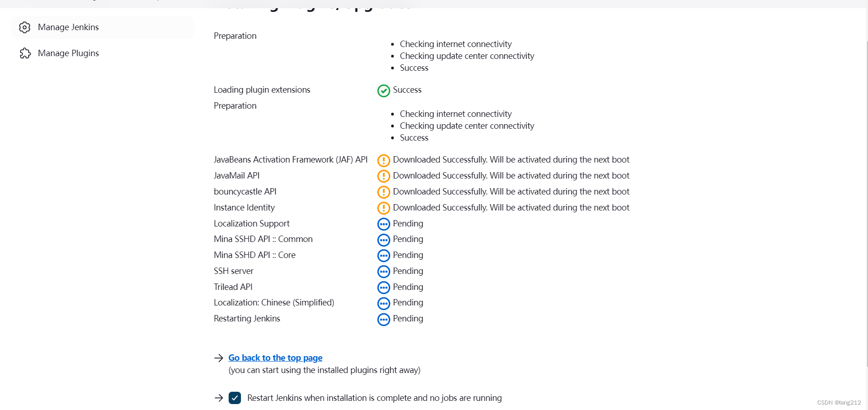Uncheck Restart Jenkins when installation is complete

pyautogui.click(x=235, y=398)
